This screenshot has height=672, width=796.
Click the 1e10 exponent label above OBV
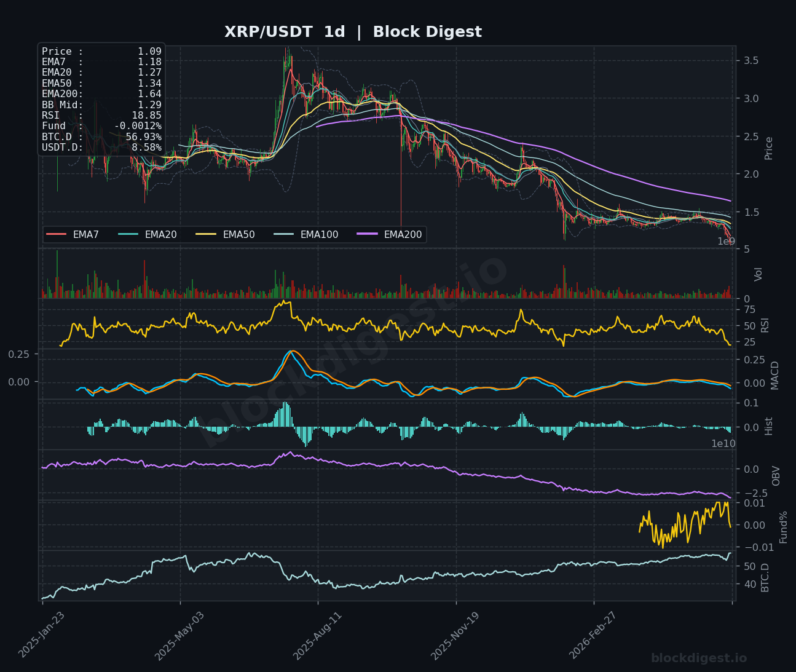point(723,444)
